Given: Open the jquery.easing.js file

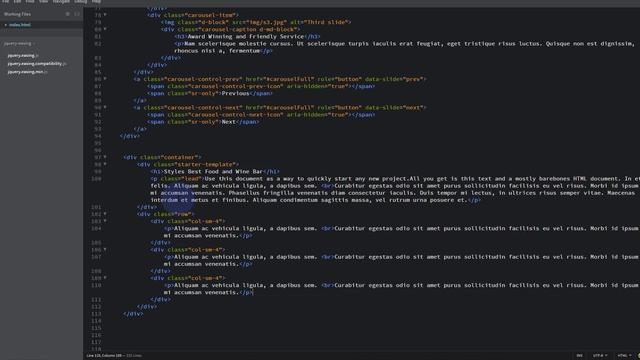Looking at the screenshot, I should 22,56.
